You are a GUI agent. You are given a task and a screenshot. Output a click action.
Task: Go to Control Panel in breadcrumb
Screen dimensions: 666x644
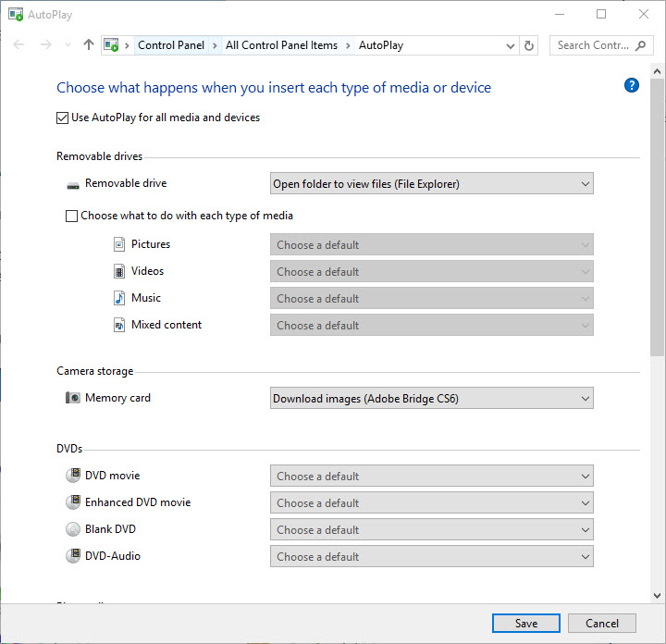tap(171, 45)
